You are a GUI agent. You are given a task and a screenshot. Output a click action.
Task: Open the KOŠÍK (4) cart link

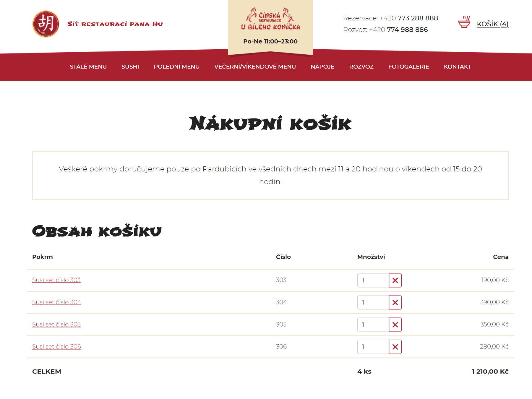(492, 24)
